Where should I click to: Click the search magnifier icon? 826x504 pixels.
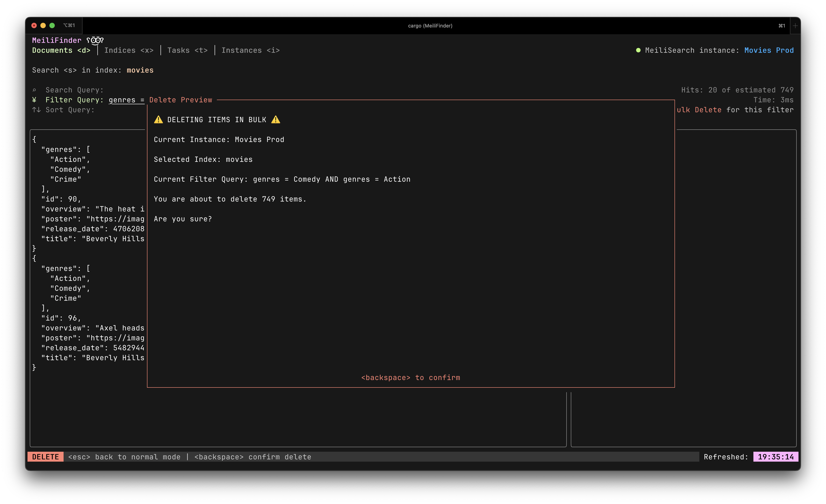(34, 90)
